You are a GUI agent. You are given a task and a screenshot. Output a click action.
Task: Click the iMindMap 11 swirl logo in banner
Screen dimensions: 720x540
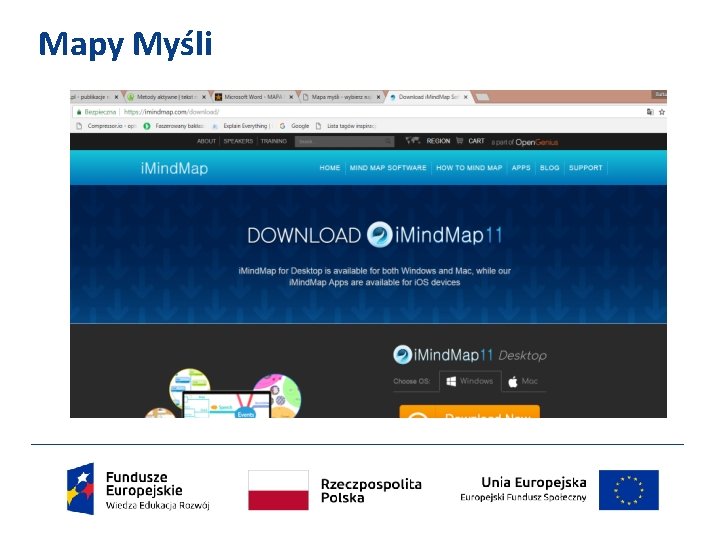(x=379, y=235)
